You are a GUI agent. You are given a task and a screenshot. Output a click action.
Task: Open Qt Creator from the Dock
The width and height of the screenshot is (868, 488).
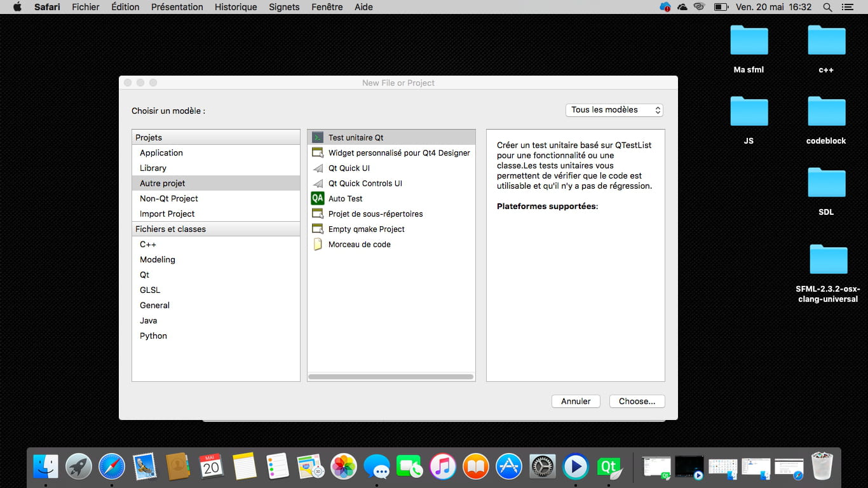609,468
